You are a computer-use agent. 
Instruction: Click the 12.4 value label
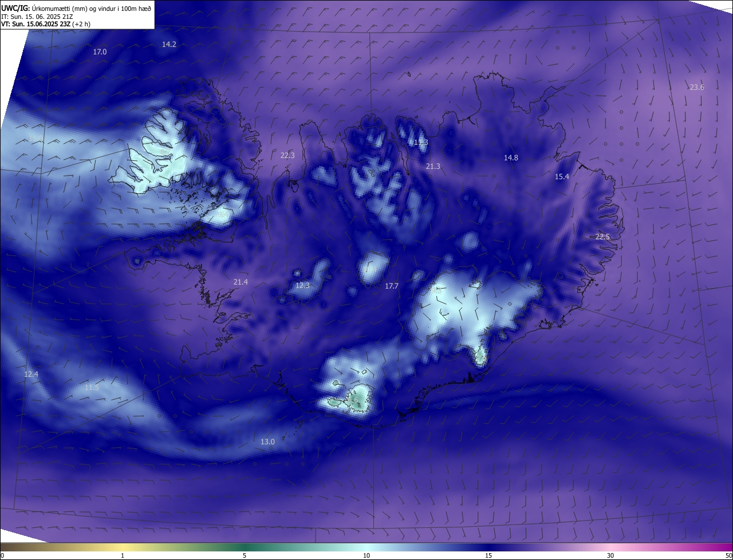pos(31,374)
